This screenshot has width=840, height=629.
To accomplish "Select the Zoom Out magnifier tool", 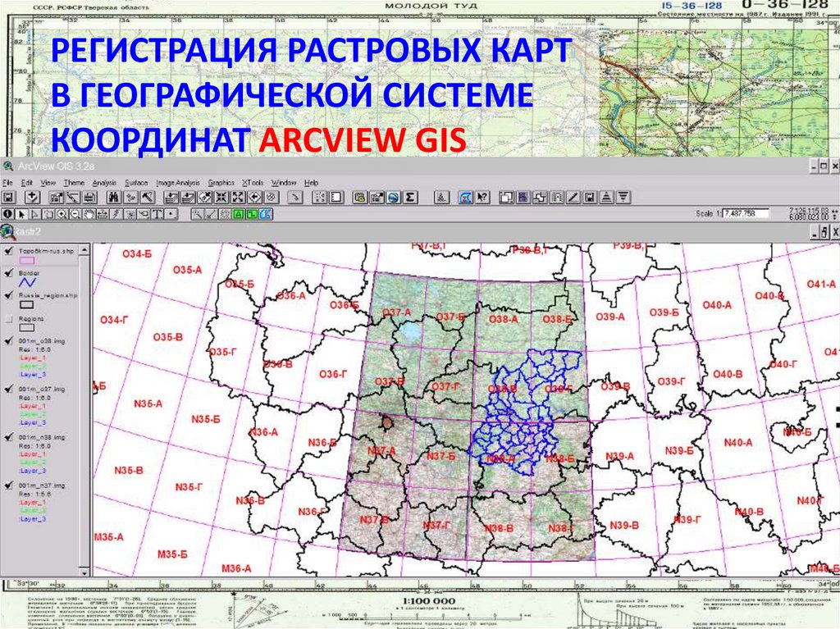I will click(x=75, y=214).
